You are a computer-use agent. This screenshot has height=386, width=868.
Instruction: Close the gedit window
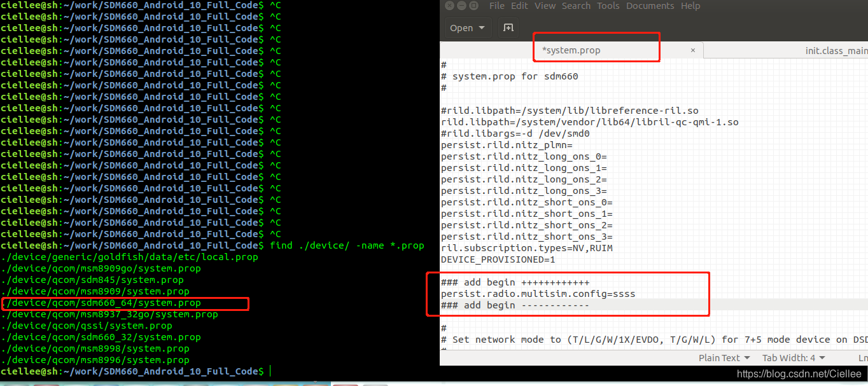[449, 6]
